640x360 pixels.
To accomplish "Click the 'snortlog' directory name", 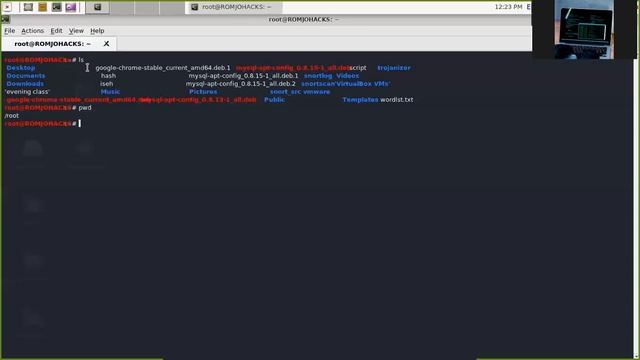I will (x=318, y=76).
